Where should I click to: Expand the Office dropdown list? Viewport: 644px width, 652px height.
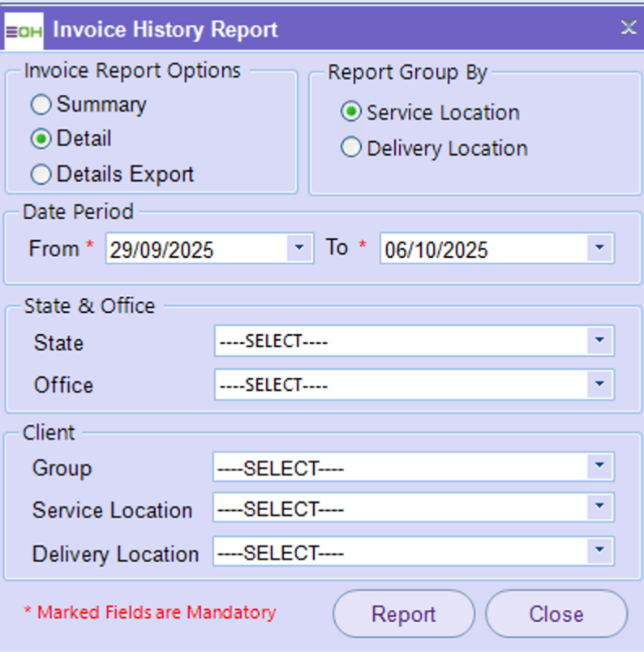599,384
